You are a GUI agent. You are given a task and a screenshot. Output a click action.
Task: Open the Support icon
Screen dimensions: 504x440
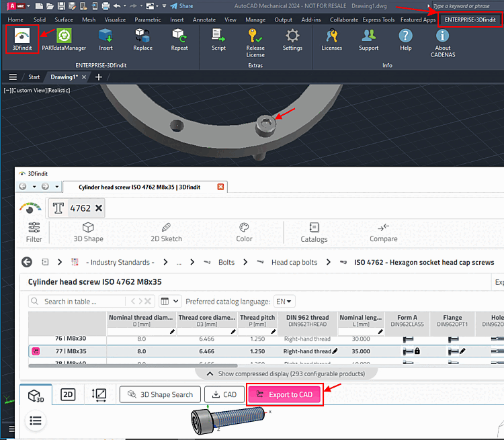[369, 40]
